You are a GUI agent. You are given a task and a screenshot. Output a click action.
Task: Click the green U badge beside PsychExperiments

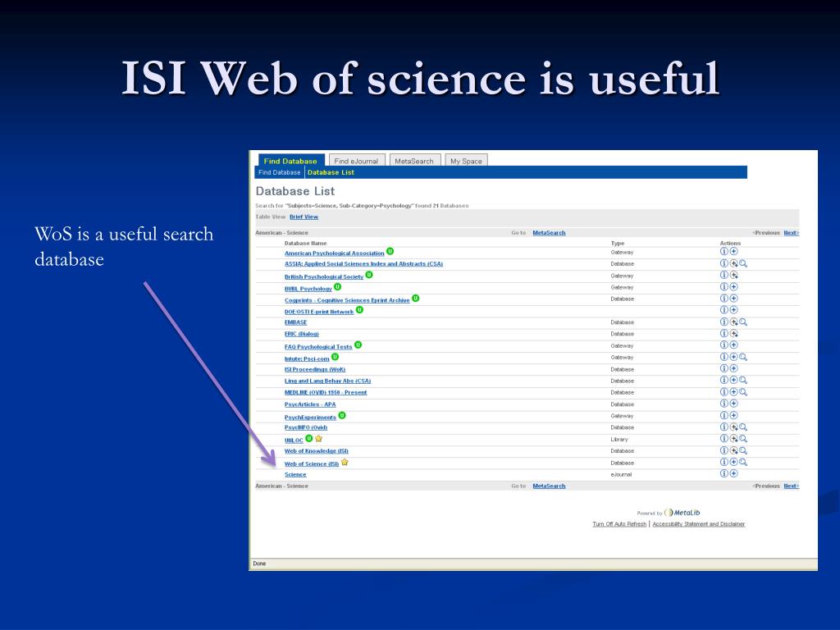tap(342, 415)
